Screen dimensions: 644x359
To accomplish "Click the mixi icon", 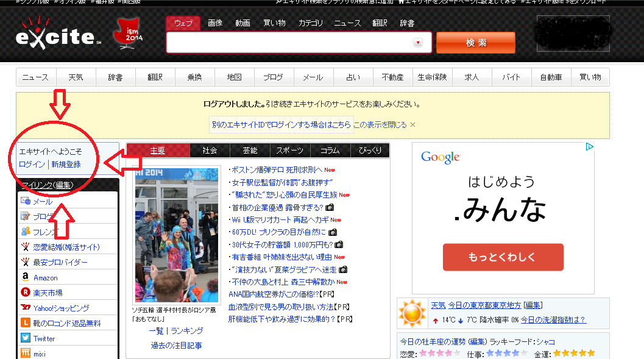I will point(26,353).
